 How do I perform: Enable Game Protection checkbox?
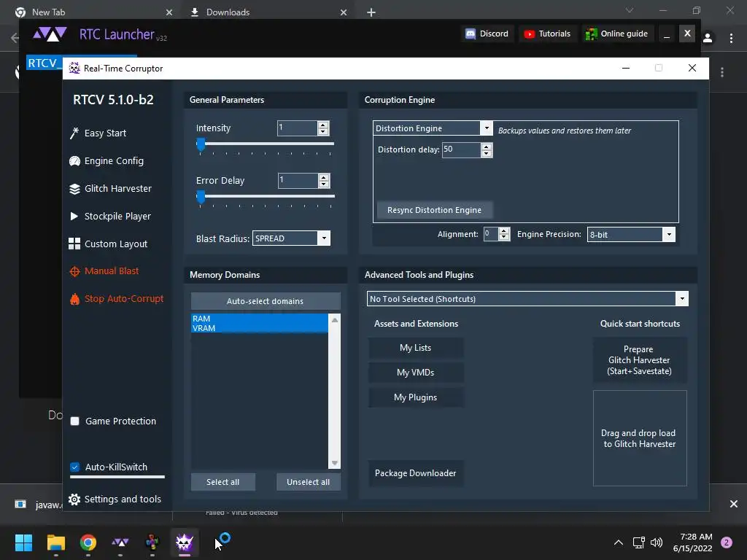tap(75, 421)
